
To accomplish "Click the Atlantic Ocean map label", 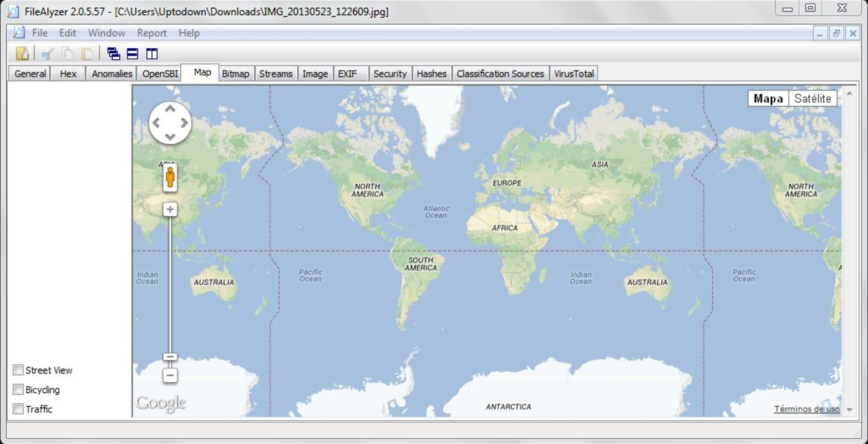I will [x=436, y=212].
